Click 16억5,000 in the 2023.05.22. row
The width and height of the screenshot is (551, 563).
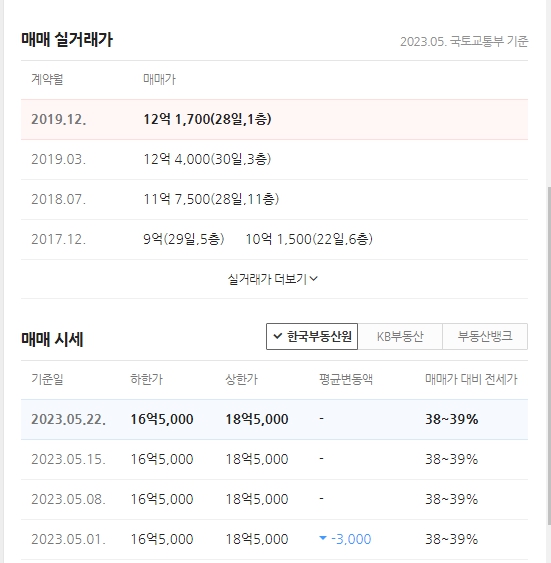point(162,419)
